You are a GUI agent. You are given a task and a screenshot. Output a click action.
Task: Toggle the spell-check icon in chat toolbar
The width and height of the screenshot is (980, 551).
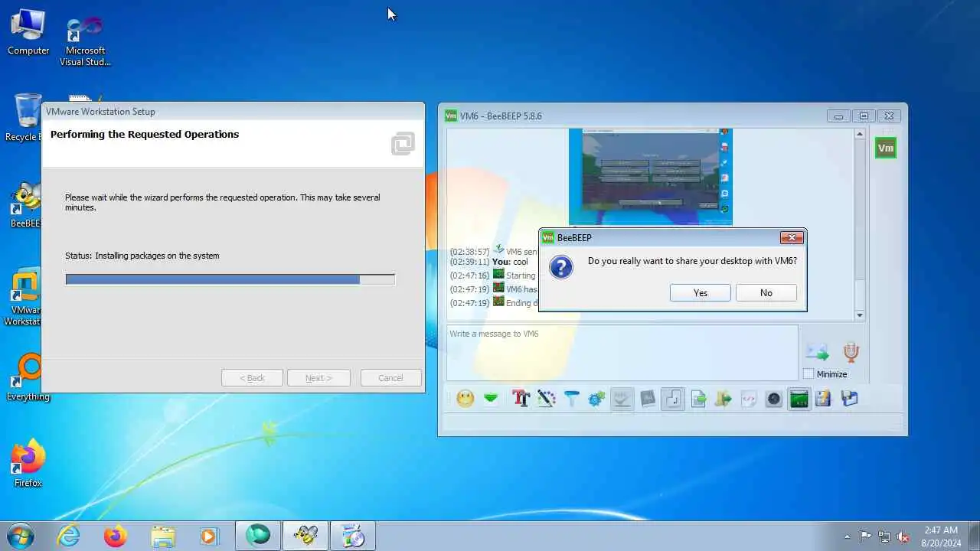tap(622, 399)
